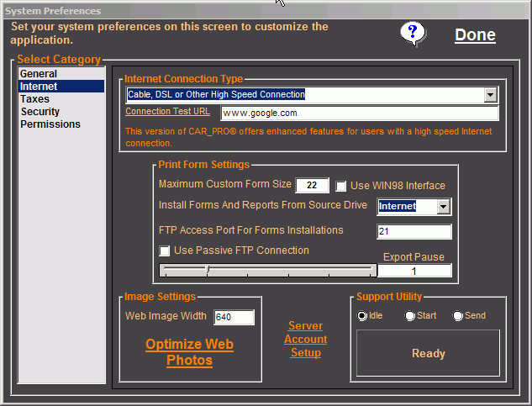Select the Idle radio button
Screen dimensions: 532x406
pyautogui.click(x=362, y=316)
